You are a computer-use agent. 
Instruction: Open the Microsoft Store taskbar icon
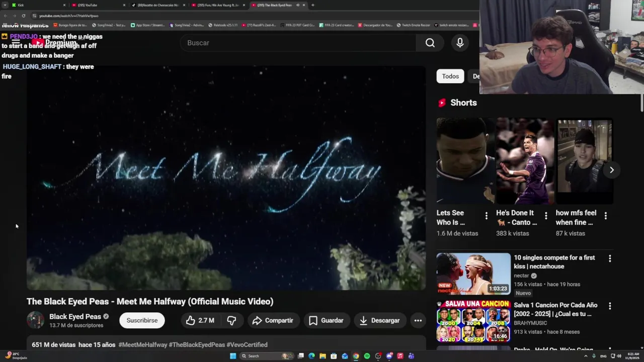coord(334,356)
